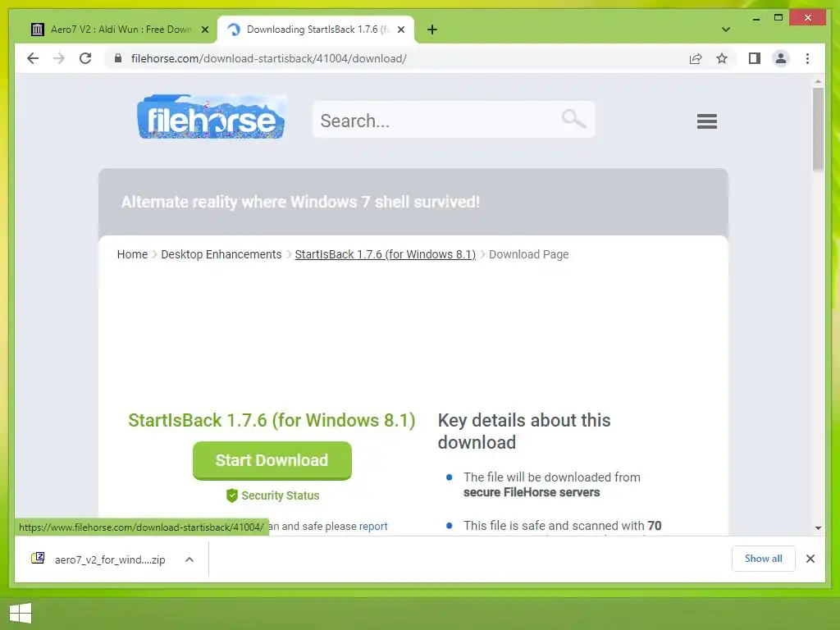840x630 pixels.
Task: Go to Home breadcrumb
Action: 132,254
